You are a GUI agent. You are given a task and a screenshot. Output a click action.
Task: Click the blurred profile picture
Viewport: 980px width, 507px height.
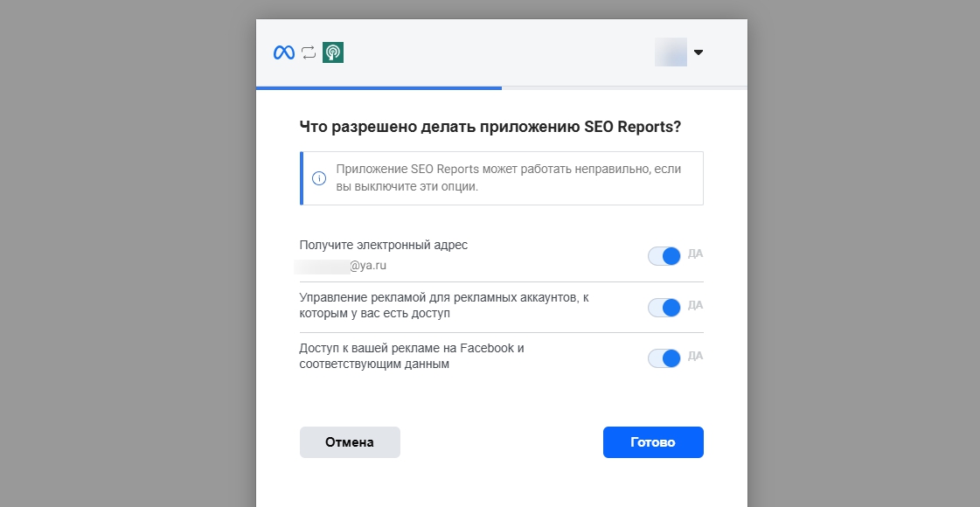tap(671, 52)
